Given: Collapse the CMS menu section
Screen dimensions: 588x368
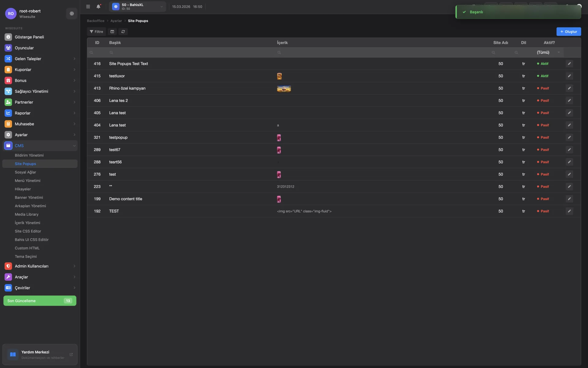Looking at the screenshot, I should 74,146.
